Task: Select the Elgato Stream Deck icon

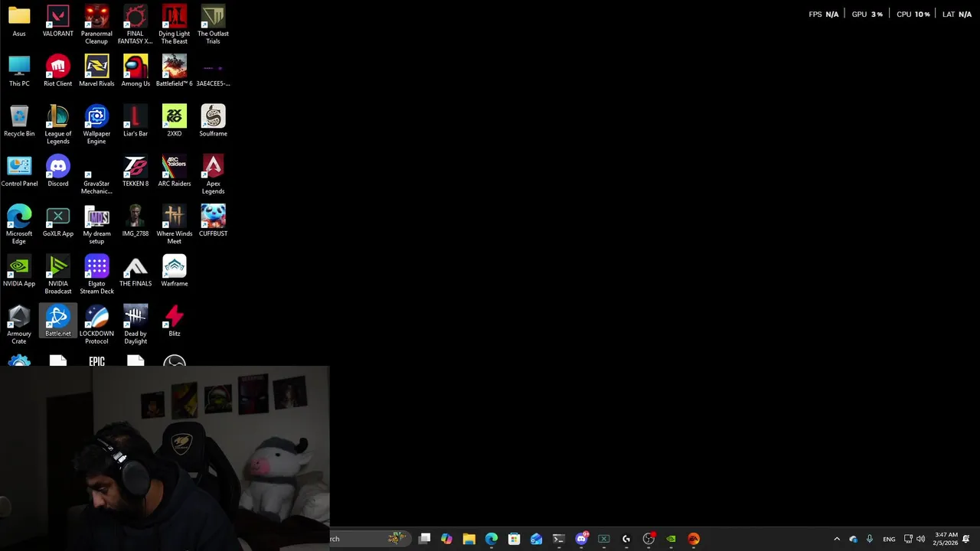Action: coord(96,275)
